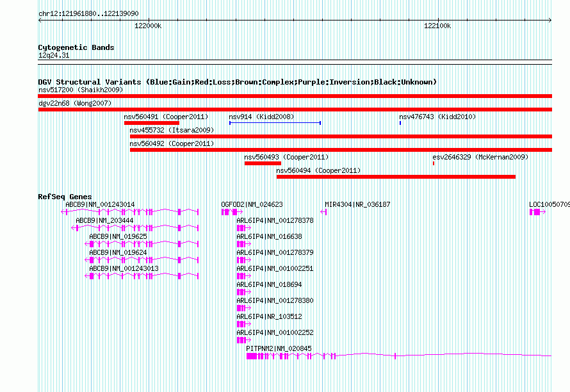The image size is (570, 392).
Task: Click the red bar under nsv560492
Action: point(341,150)
